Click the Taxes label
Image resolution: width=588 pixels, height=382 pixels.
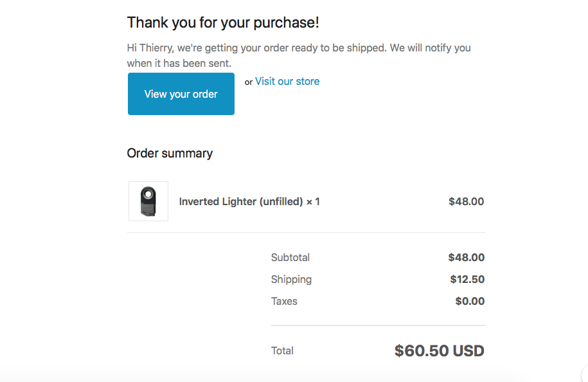tap(284, 302)
